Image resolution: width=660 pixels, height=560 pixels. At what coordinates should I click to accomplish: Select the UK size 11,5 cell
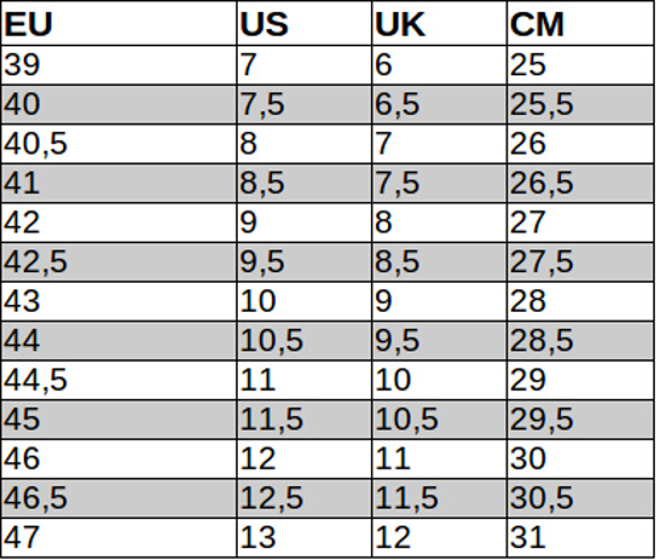pos(439,499)
